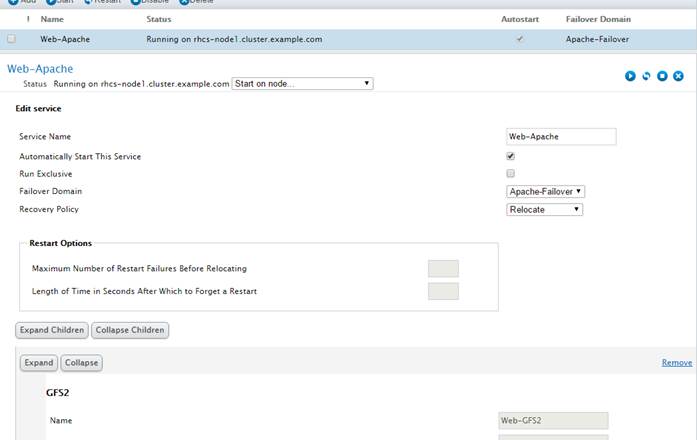Screen dimensions: 697x440
Task: Click the Maximum Number of Restart Failures field
Action: pos(443,268)
